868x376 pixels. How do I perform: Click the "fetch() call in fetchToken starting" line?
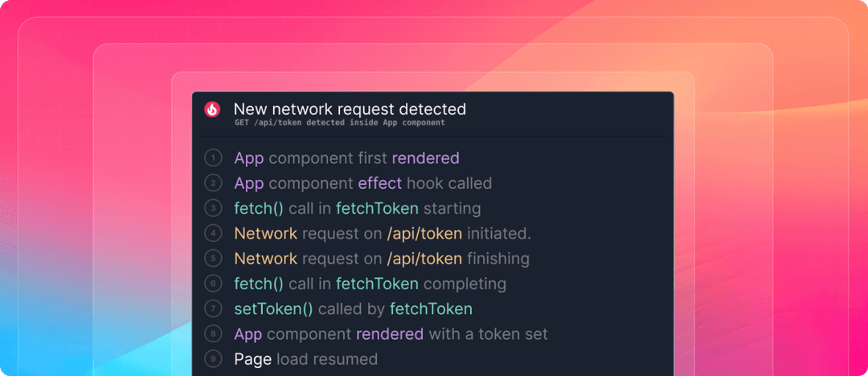(x=357, y=209)
